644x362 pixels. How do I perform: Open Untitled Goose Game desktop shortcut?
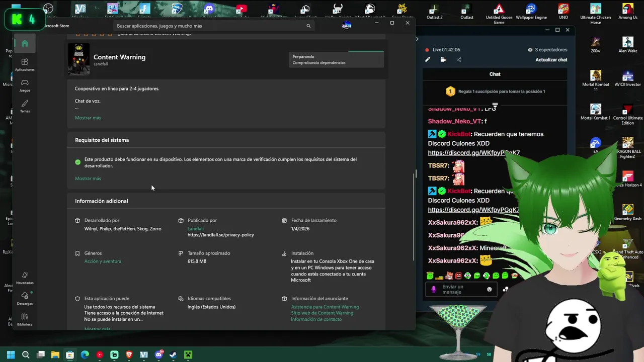point(499,14)
